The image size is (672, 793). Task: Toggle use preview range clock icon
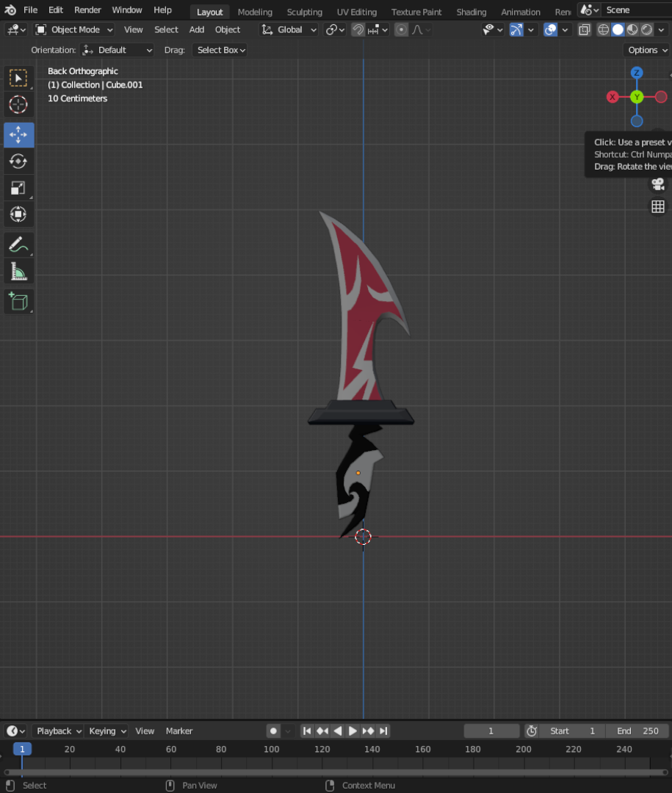tap(531, 731)
